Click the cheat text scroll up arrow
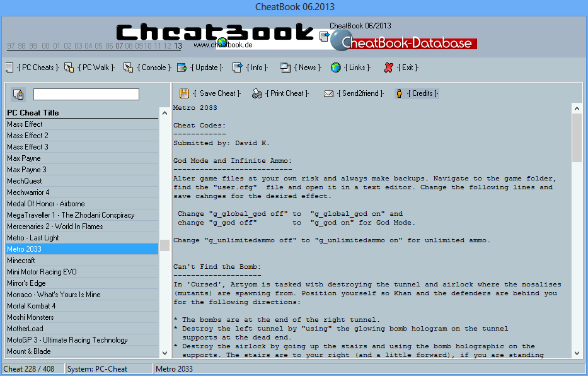Viewport: 588px width, 376px height. coord(577,109)
